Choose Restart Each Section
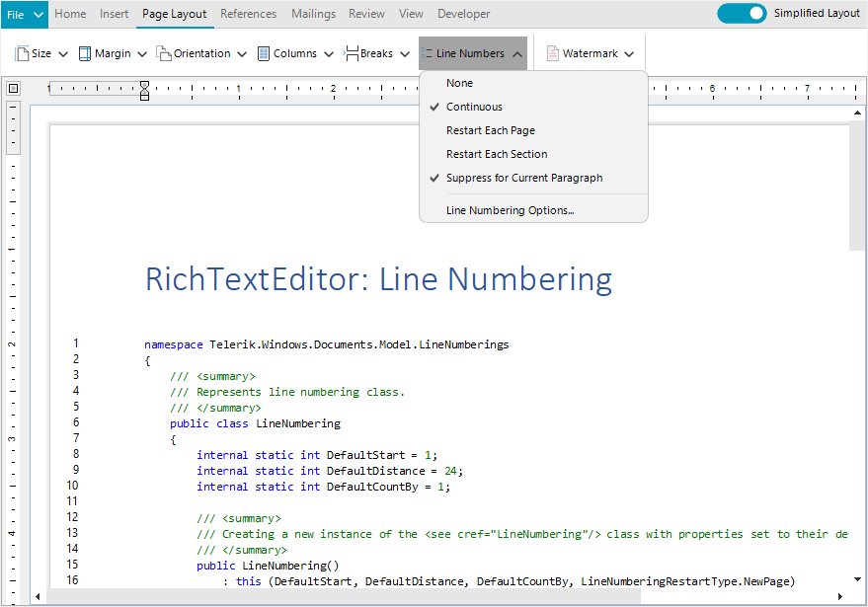This screenshot has width=868, height=607. 533,154
